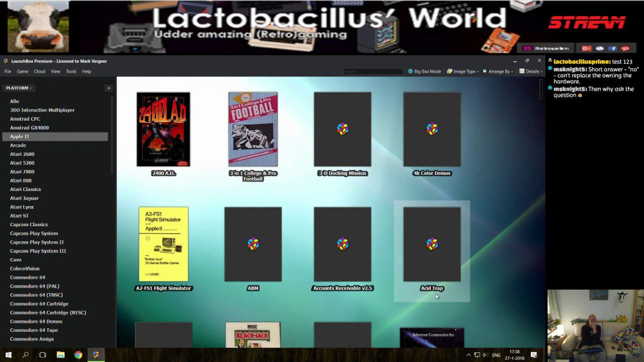Select the Atari 5200 platform

(55, 163)
